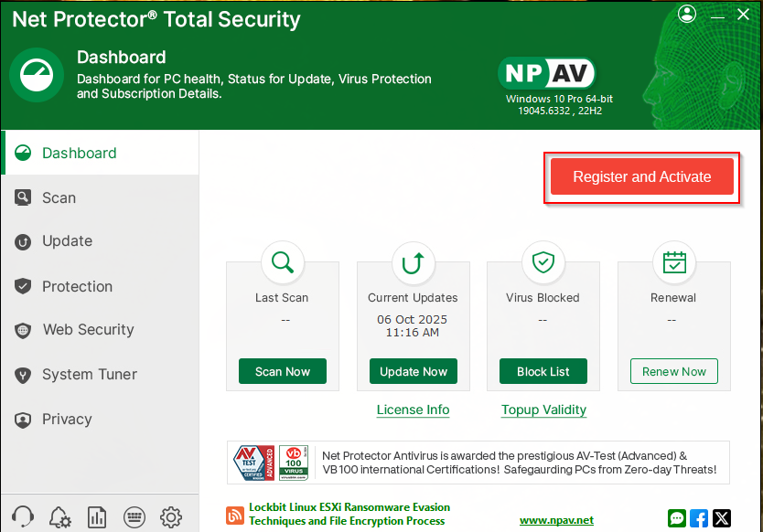The height and width of the screenshot is (532, 763).
Task: Start a scan with Scan Now
Action: click(283, 372)
